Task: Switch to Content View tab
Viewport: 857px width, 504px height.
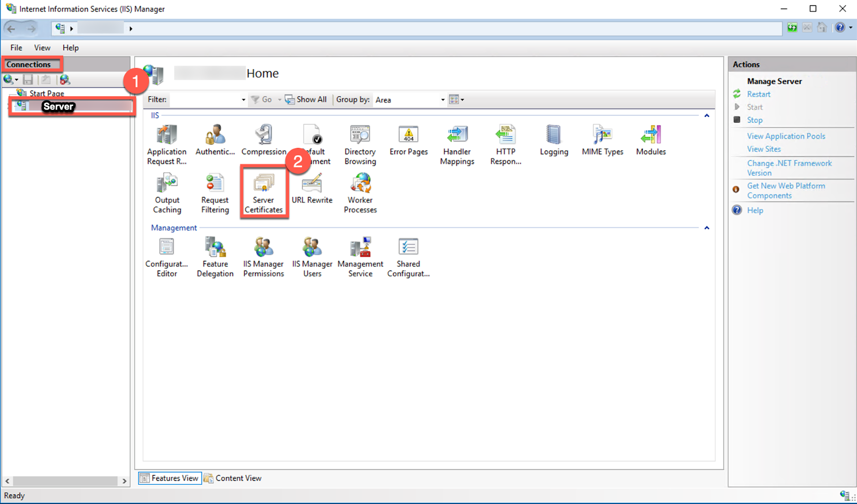Action: [233, 478]
